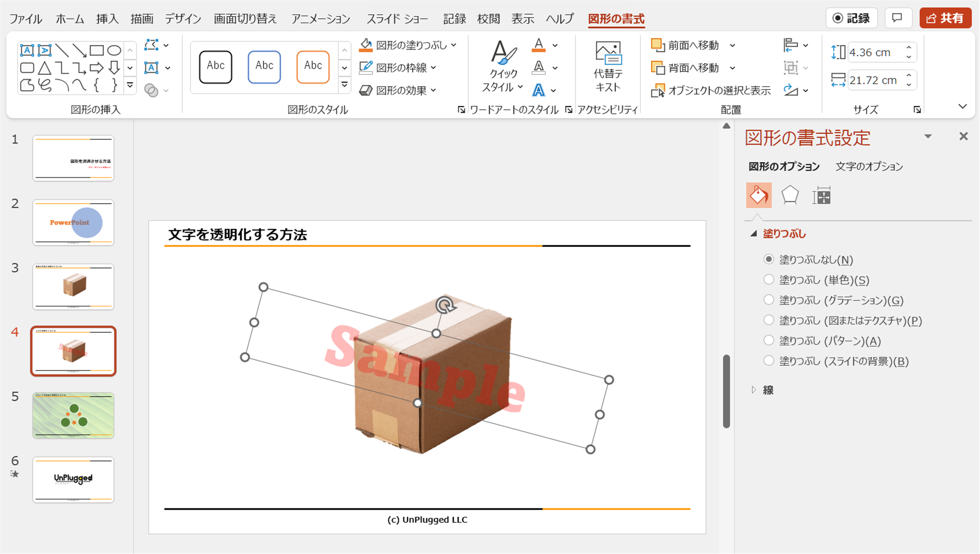Click Edit Shape points icon
The image size is (980, 554).
point(152,45)
